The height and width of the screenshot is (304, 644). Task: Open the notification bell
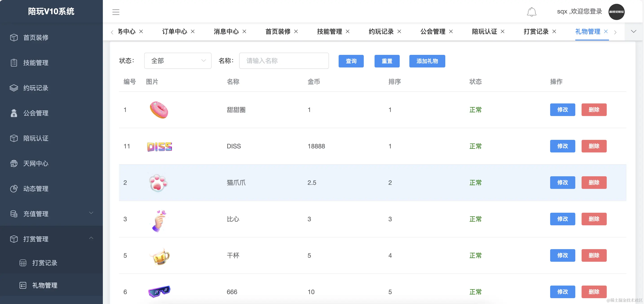[531, 12]
